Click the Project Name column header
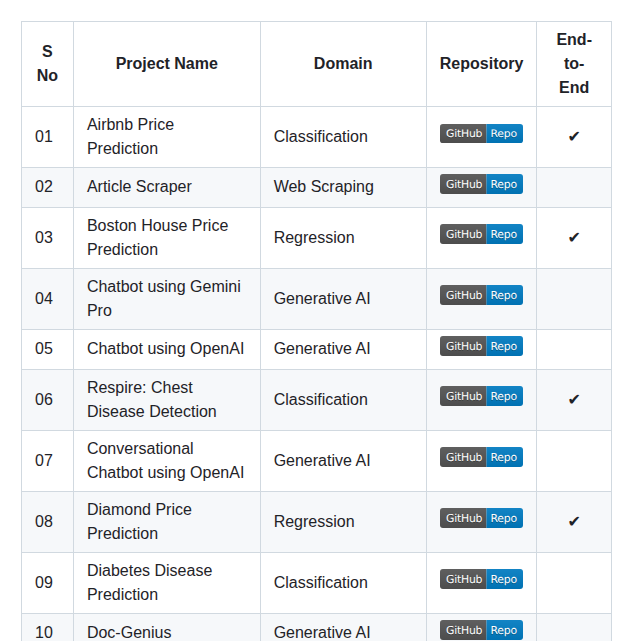Screen dimensions: 633x641 [167, 64]
